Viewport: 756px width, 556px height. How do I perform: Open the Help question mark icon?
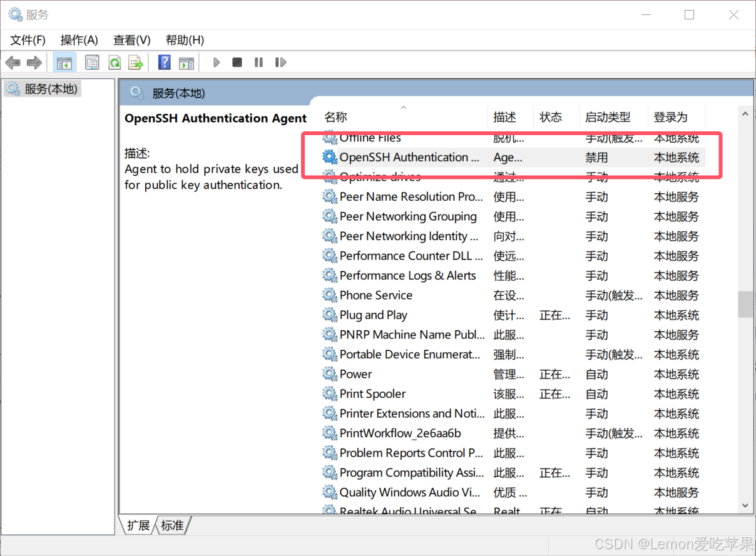click(x=164, y=63)
